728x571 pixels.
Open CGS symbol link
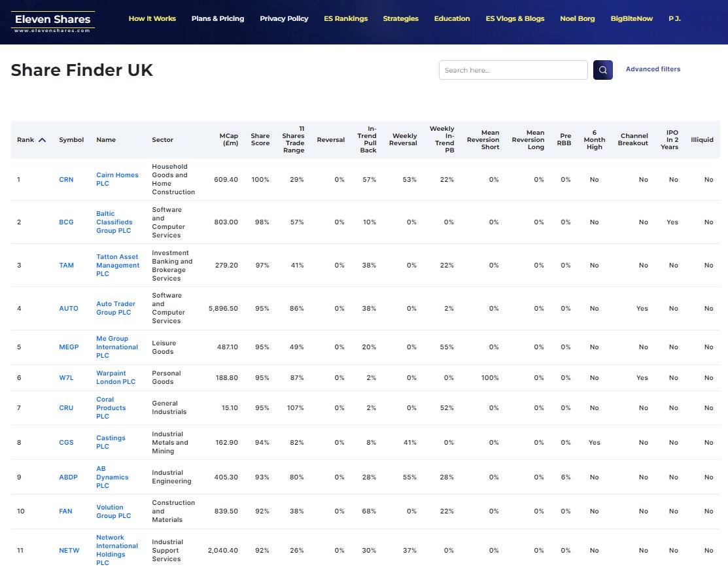(66, 443)
